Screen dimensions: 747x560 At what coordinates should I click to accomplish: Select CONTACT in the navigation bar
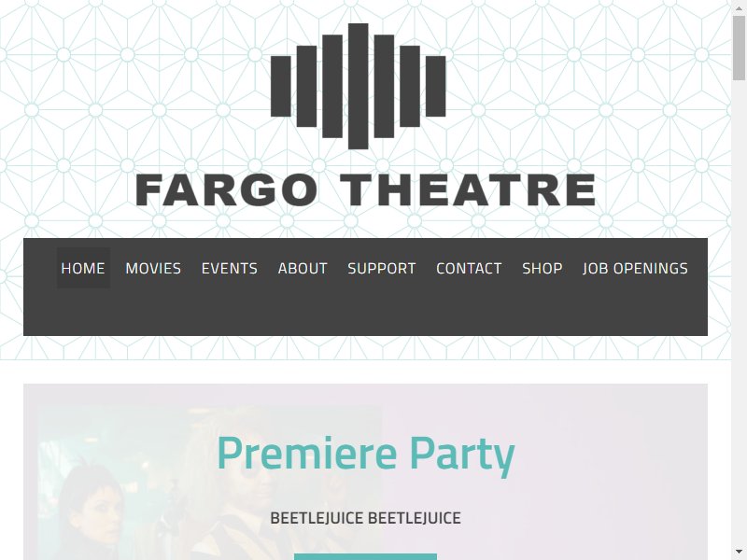tap(469, 268)
